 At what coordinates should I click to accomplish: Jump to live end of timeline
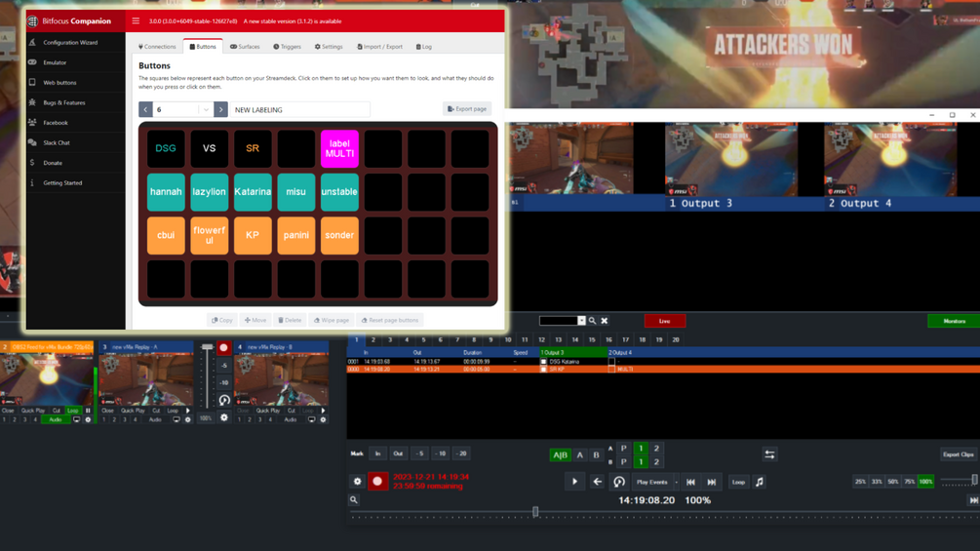coord(974,500)
